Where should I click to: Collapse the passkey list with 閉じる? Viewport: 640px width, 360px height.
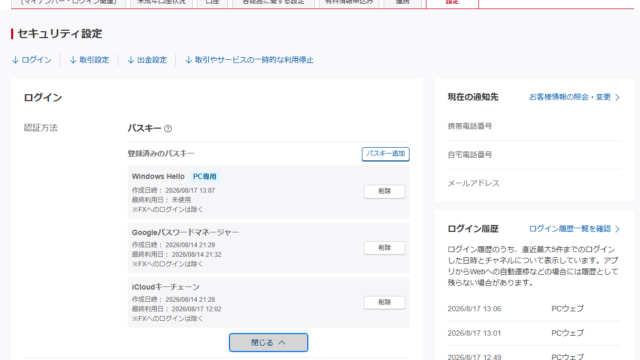point(268,342)
